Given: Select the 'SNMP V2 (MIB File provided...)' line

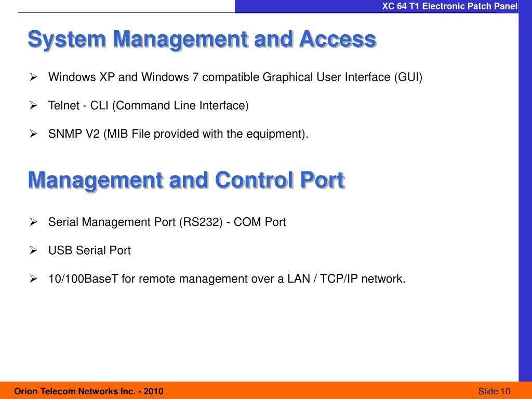Looking at the screenshot, I should point(178,134).
